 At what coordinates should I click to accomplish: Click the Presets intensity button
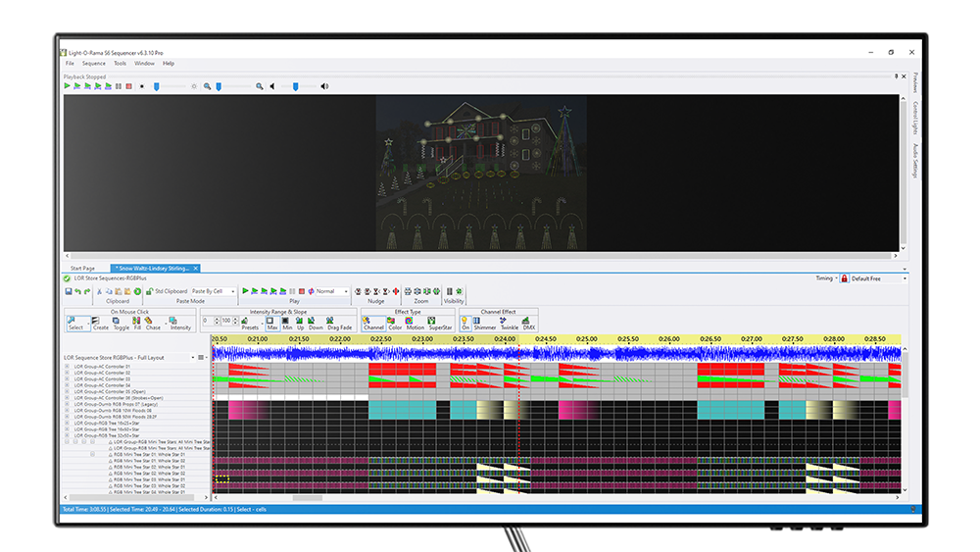250,322
